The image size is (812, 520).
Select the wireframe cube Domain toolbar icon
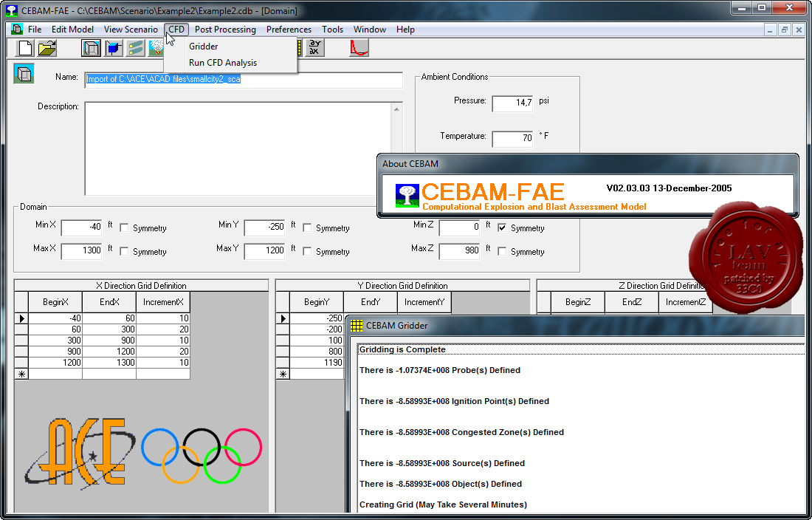[91, 48]
